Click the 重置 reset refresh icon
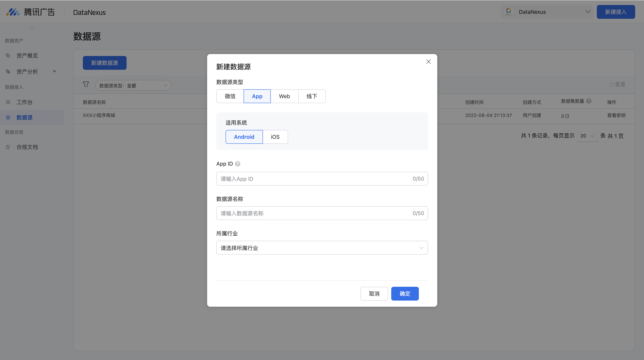This screenshot has height=360, width=644. tap(612, 85)
